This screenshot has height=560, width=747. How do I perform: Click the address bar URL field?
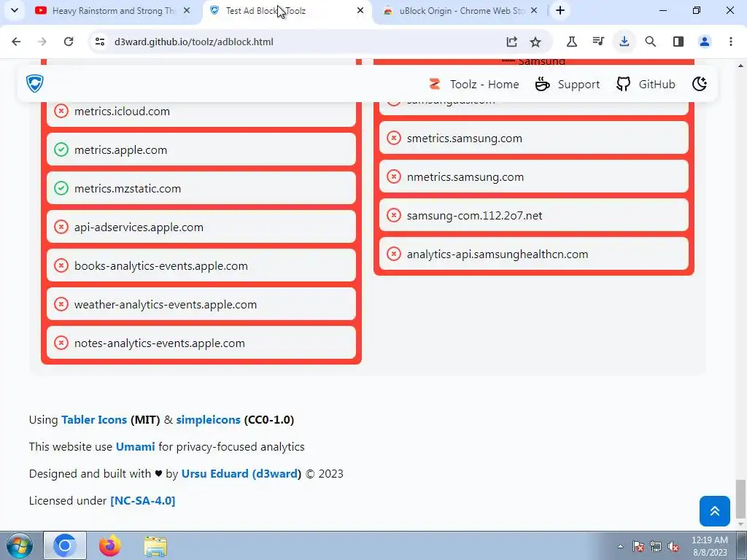click(305, 42)
